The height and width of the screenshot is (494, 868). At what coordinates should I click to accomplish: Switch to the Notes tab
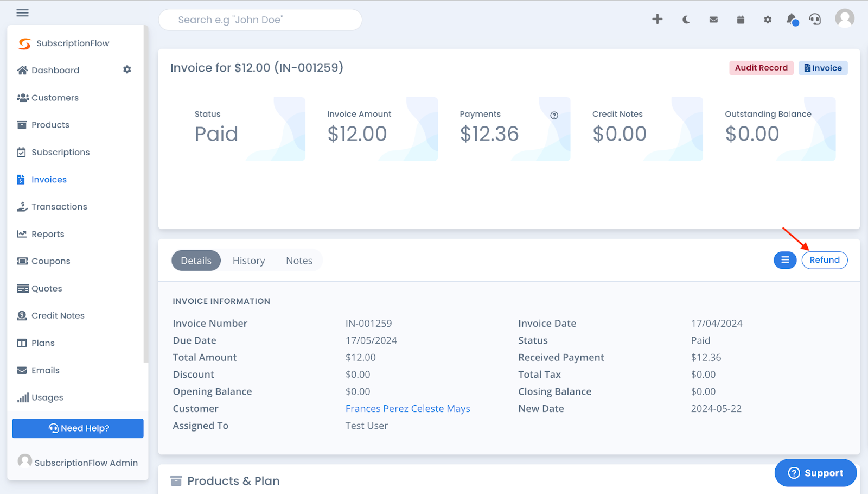[x=298, y=260]
